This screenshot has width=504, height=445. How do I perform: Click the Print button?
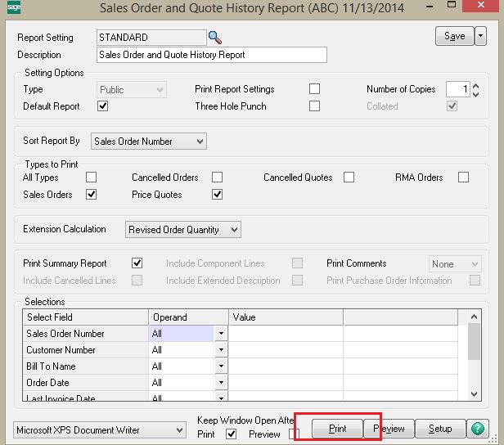[x=337, y=429]
